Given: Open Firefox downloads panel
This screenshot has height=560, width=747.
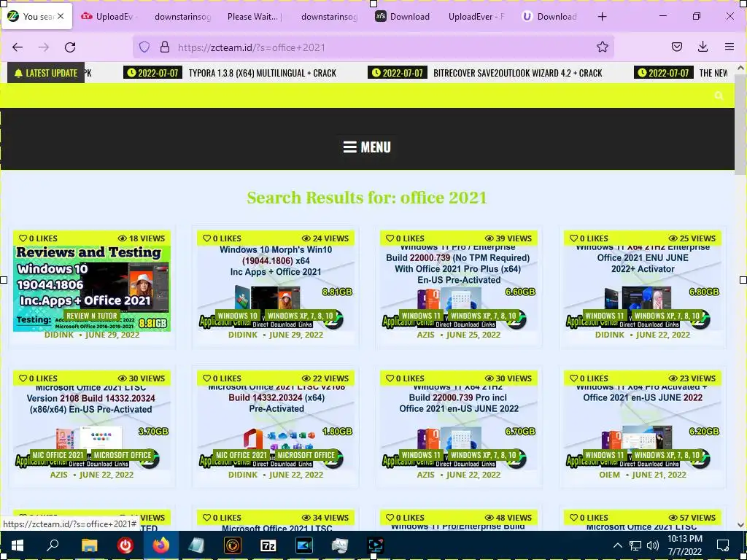Looking at the screenshot, I should point(703,47).
